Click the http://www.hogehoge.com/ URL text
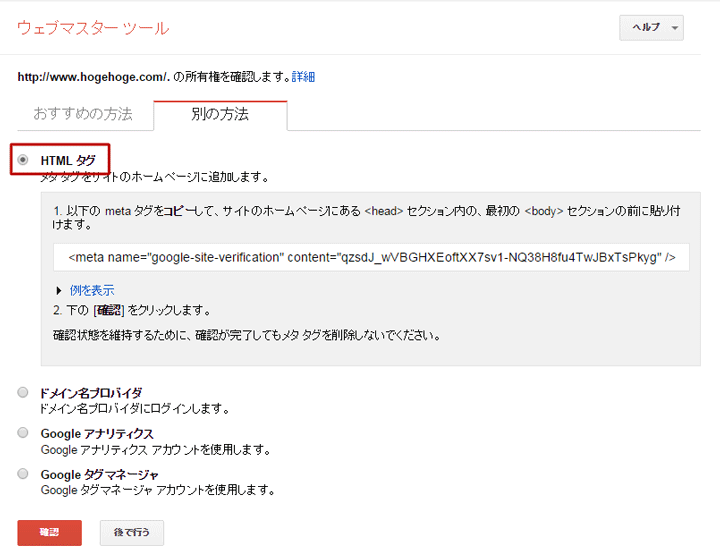720x550 pixels. point(86,77)
